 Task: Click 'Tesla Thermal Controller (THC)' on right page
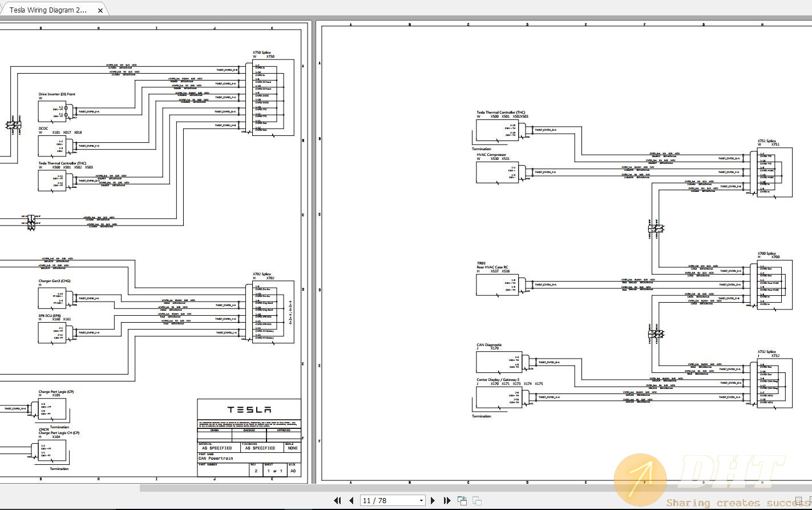point(501,113)
